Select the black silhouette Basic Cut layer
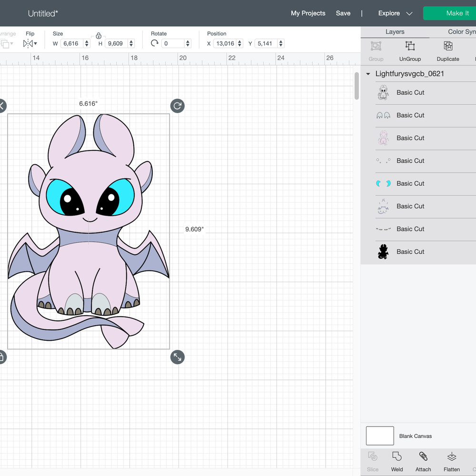This screenshot has height=476, width=476. 410,251
